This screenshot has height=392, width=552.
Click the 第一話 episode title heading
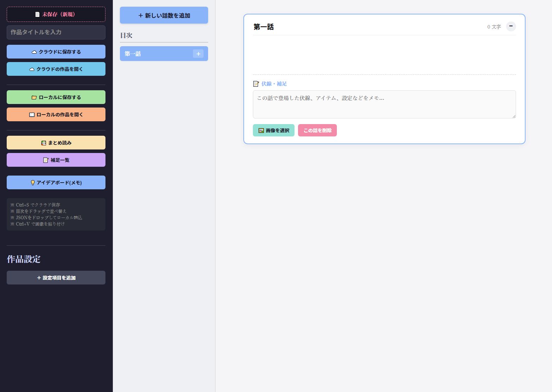[x=264, y=27]
